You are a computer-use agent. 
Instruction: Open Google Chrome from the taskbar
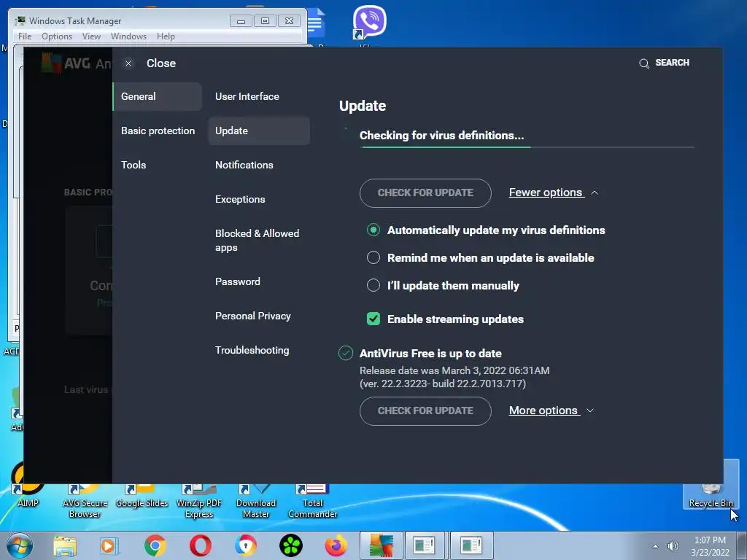[155, 545]
